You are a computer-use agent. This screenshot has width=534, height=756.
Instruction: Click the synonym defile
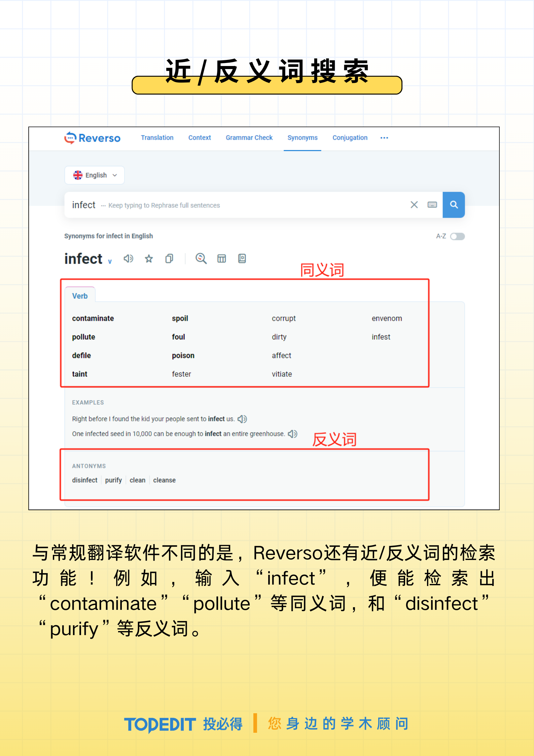pos(81,356)
